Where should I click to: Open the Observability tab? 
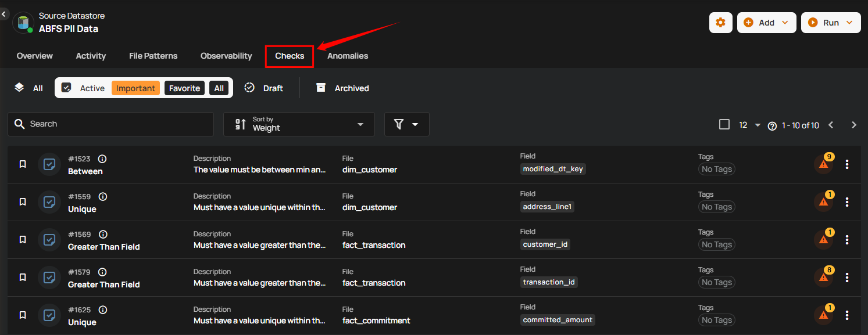226,56
